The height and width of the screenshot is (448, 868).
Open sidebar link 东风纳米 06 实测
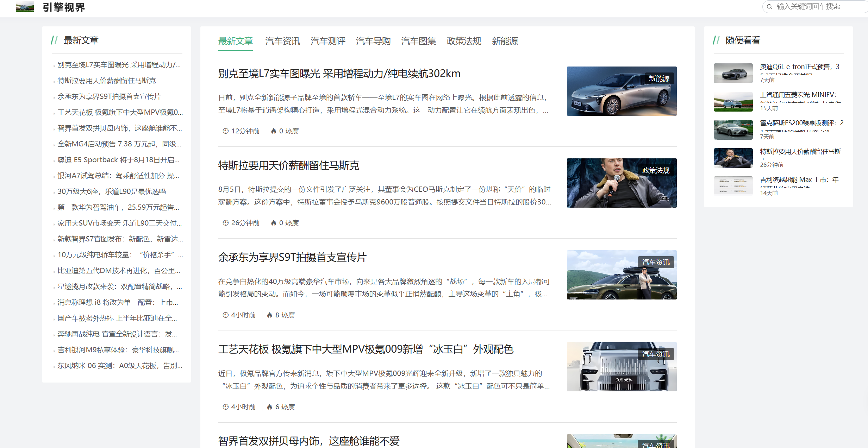pyautogui.click(x=120, y=366)
